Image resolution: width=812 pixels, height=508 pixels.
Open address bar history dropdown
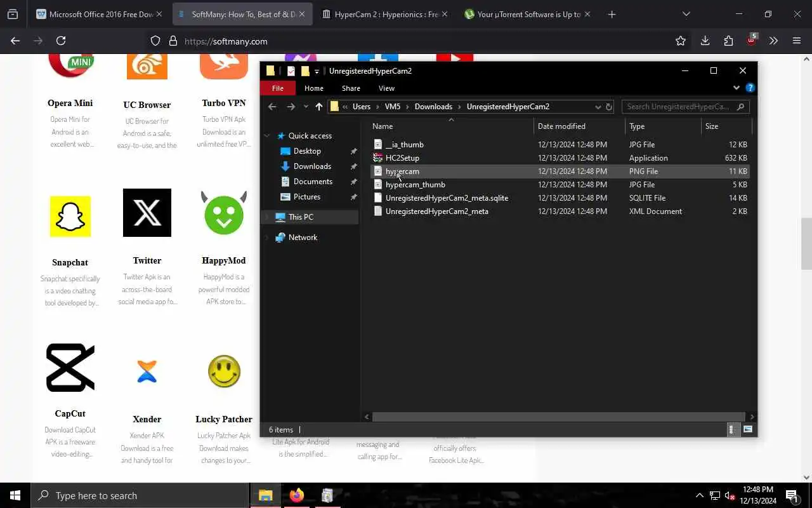coord(598,107)
